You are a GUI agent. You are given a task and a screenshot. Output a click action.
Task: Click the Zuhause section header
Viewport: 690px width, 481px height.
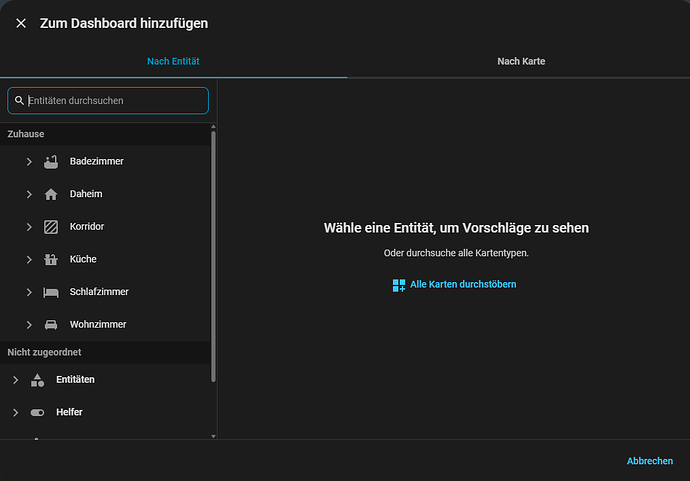(x=105, y=134)
